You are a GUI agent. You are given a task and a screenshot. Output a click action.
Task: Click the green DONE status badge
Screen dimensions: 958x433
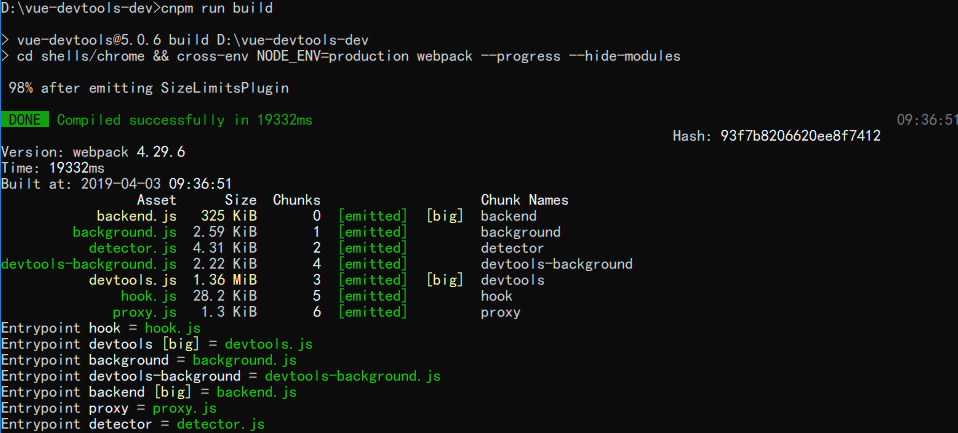coord(24,120)
